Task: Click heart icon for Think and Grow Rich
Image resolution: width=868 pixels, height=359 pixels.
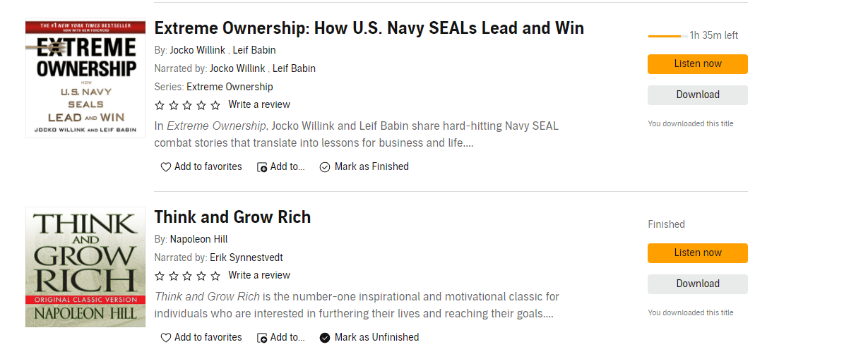Action: 166,338
